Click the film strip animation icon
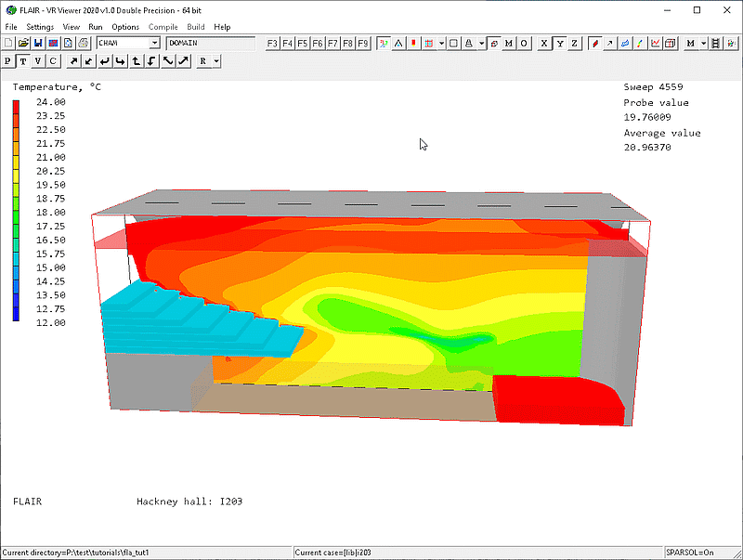The height and width of the screenshot is (560, 743). click(718, 43)
